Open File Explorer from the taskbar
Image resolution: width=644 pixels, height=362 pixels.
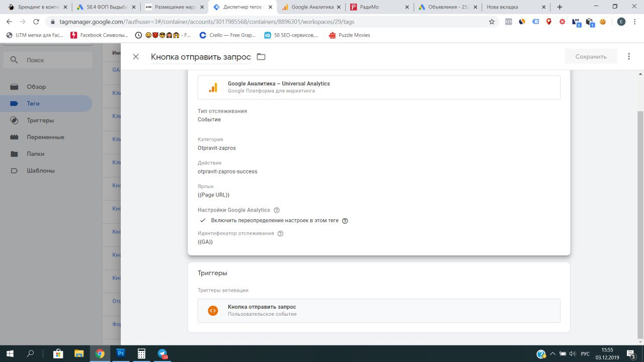78,353
